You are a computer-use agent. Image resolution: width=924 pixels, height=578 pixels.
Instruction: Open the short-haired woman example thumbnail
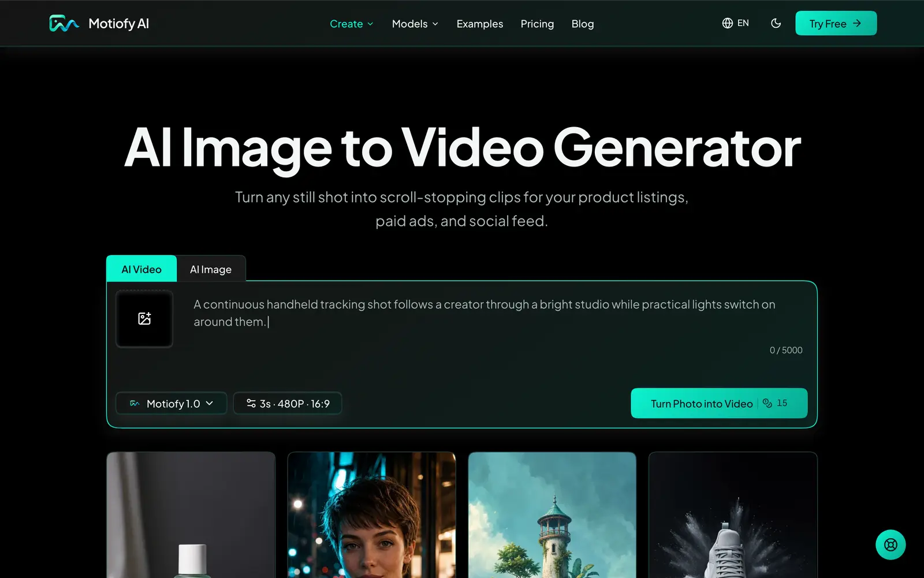coord(371,515)
